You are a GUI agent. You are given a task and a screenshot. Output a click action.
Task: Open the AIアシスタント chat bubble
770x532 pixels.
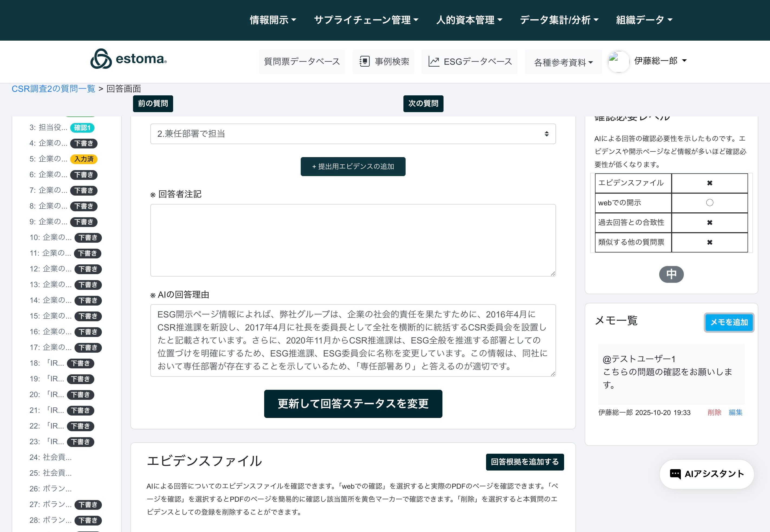[x=707, y=474]
